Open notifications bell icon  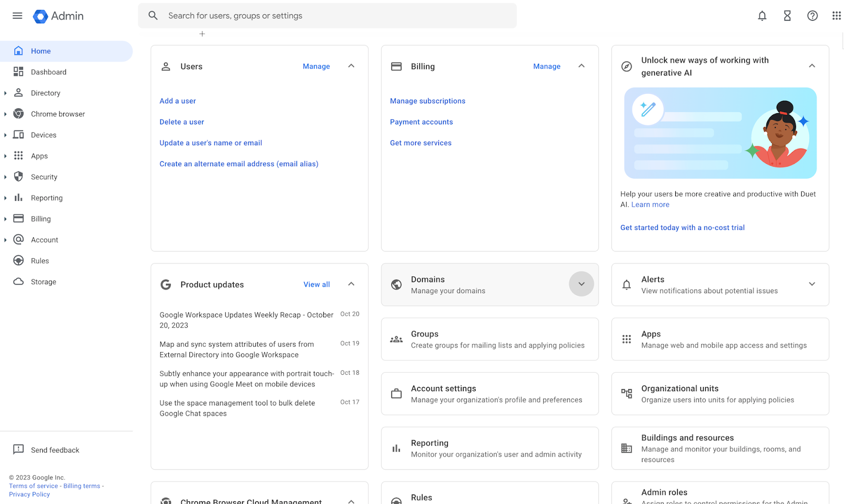(762, 16)
